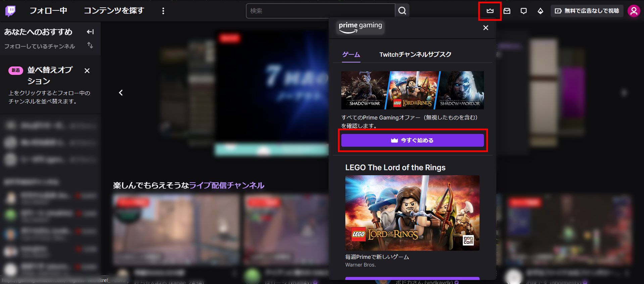Open the Prime Gaming crown icon

490,11
